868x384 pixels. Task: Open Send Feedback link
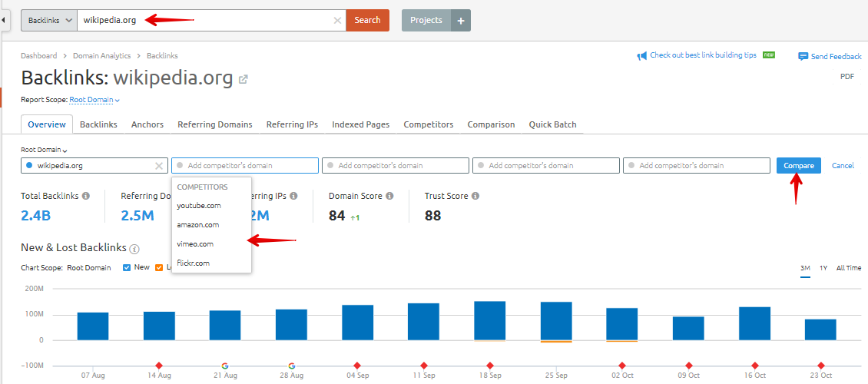coord(836,56)
